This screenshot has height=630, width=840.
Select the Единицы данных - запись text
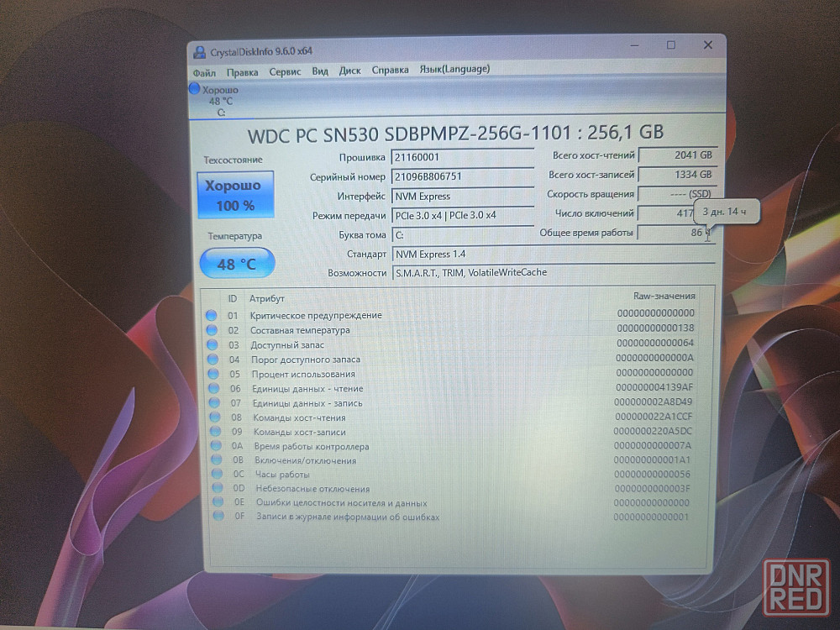point(307,403)
